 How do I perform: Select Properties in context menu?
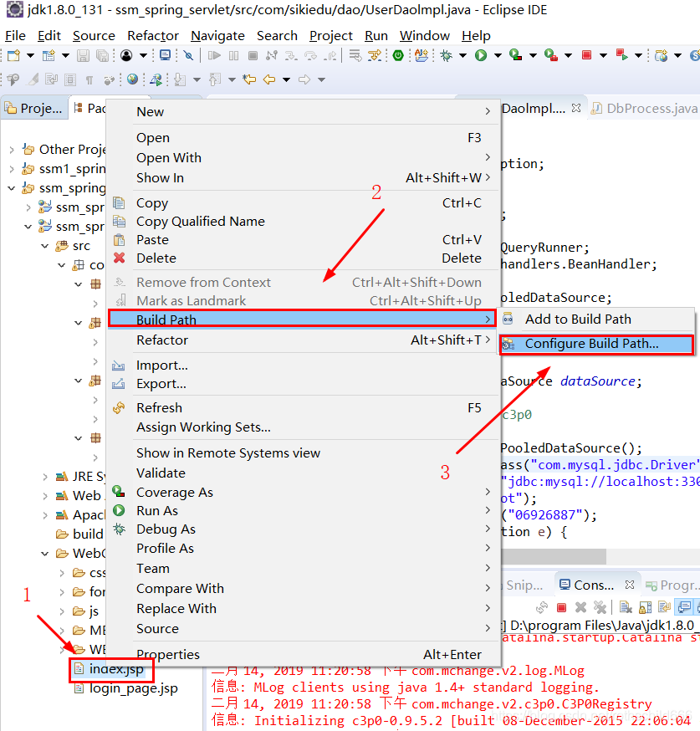304,655
